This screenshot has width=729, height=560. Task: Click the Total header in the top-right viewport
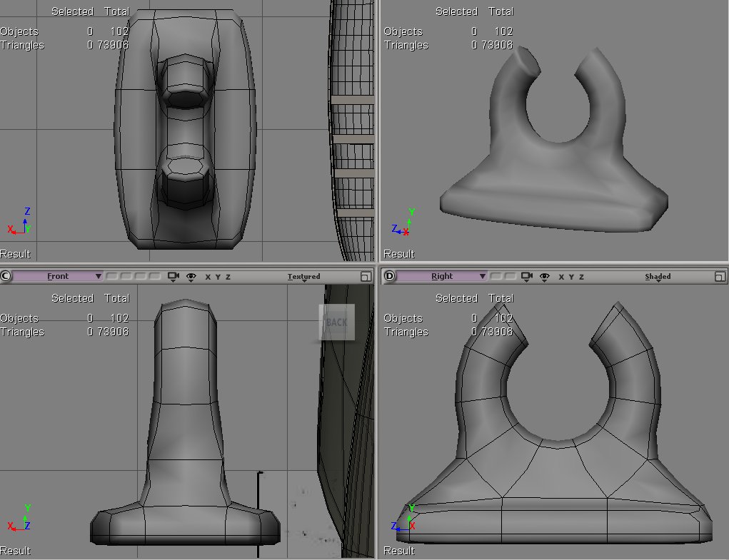tap(501, 11)
